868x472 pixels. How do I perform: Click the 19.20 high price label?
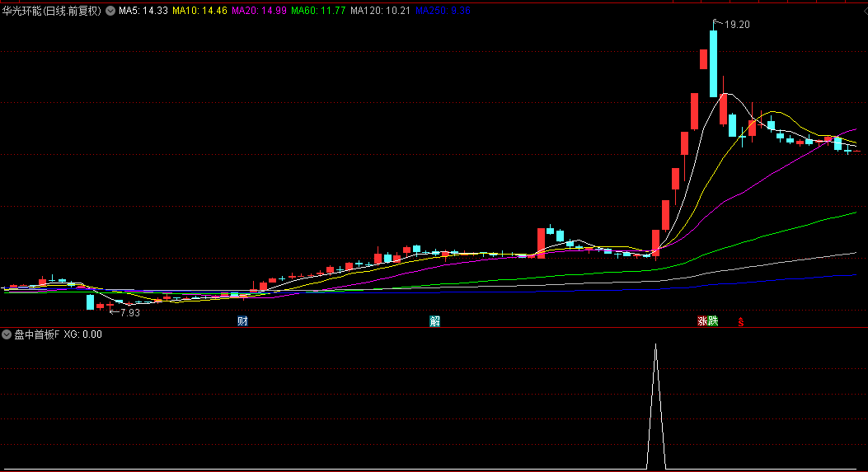pyautogui.click(x=737, y=25)
